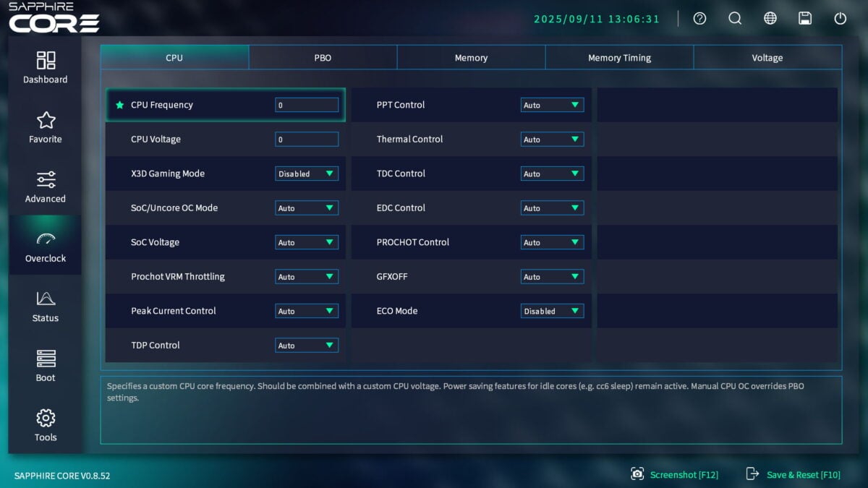Click the Save & Reset [F10] button
This screenshot has width=868, height=488.
pos(793,474)
